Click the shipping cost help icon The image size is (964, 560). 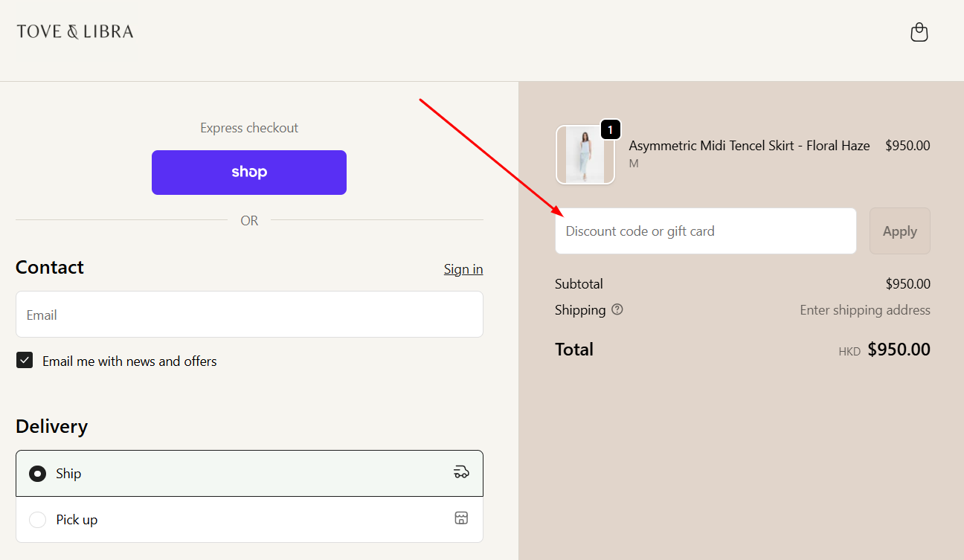(x=617, y=309)
